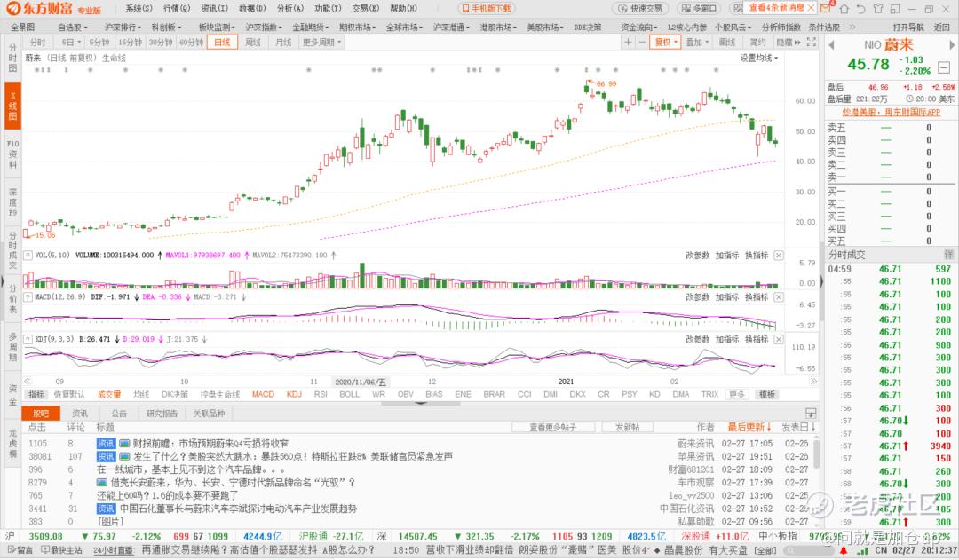This screenshot has width=959, height=560.
Task: Expand the 美股市场 dropdown menu
Action: coord(545,28)
